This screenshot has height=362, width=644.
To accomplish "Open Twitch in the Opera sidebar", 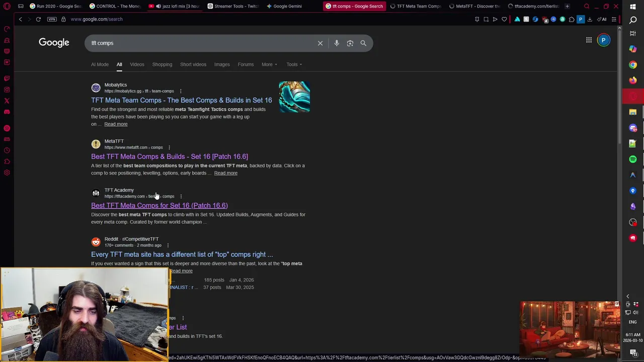I will pyautogui.click(x=7, y=78).
